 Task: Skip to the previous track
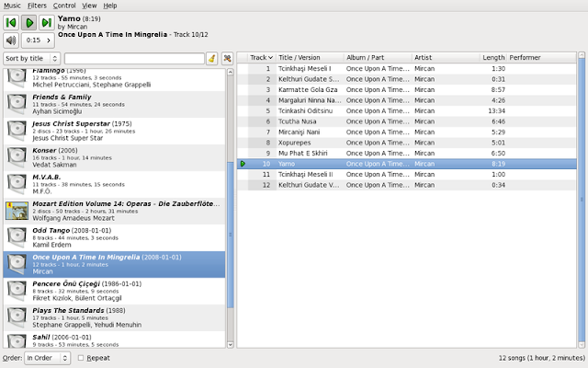(11, 23)
